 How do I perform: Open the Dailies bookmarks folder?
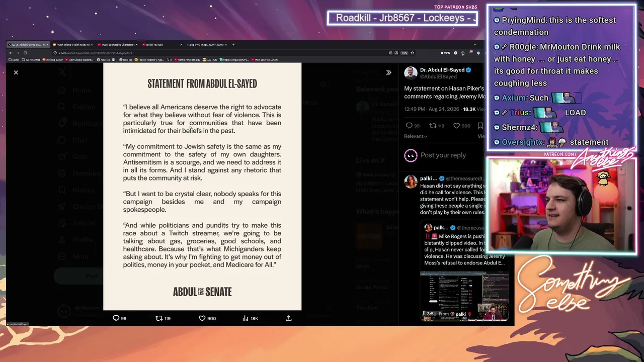(x=15, y=59)
